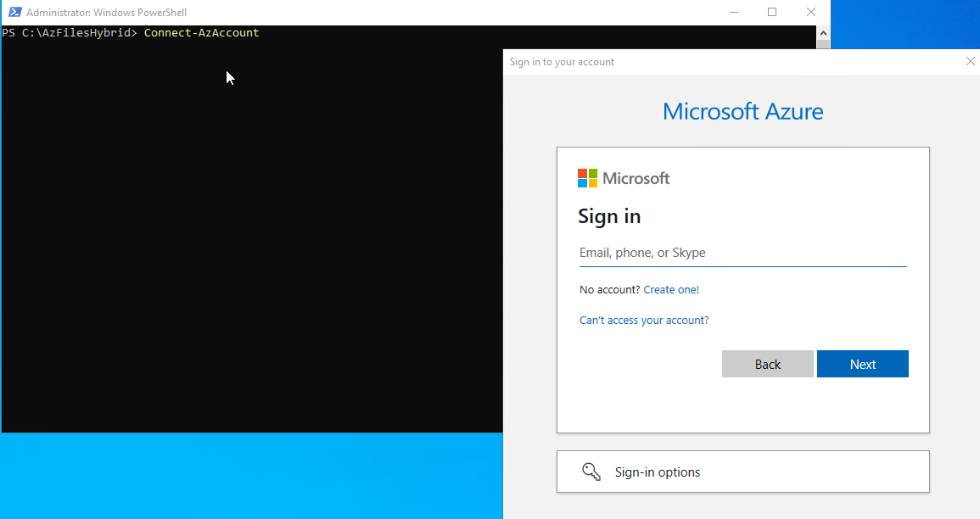This screenshot has height=519, width=980.
Task: Minimize the Windows PowerShell window
Action: coord(732,12)
